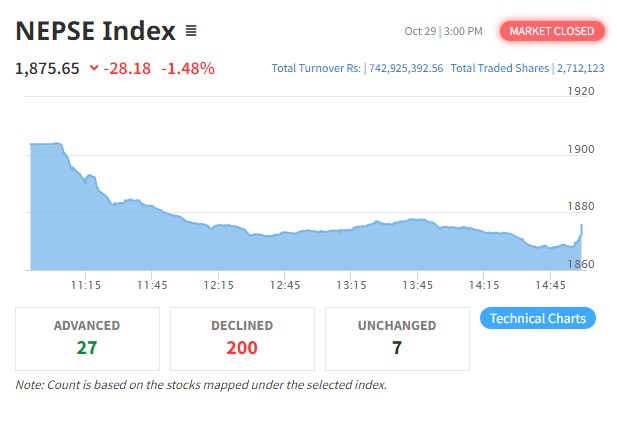
Task: Open Technical Charts
Action: click(538, 319)
